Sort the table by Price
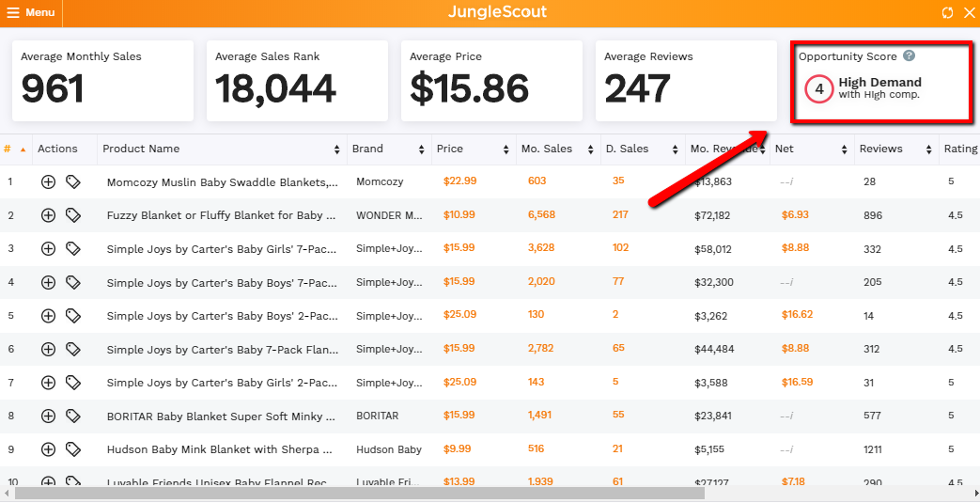Image resolution: width=980 pixels, height=503 pixels. click(450, 149)
